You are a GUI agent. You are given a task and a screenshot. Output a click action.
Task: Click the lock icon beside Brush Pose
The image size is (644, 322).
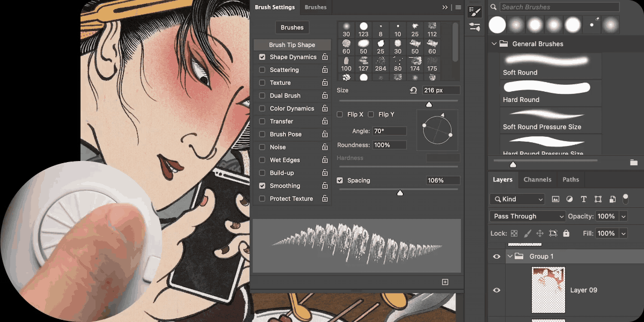(325, 134)
